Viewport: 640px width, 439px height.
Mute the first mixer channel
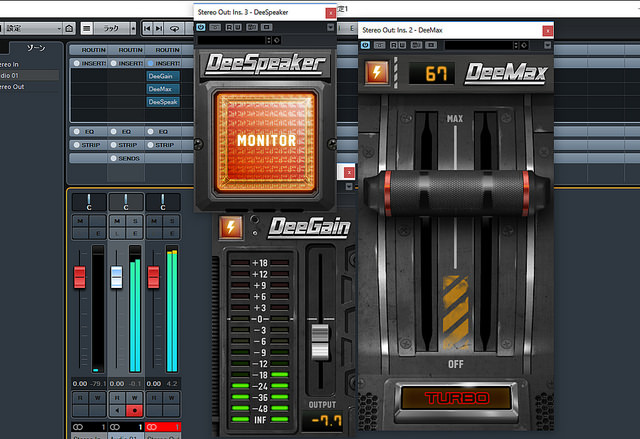click(x=80, y=221)
